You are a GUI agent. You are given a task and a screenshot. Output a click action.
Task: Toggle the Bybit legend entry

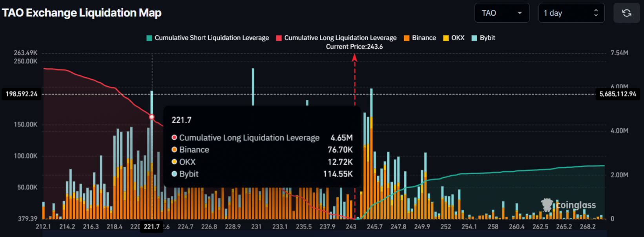[483, 38]
